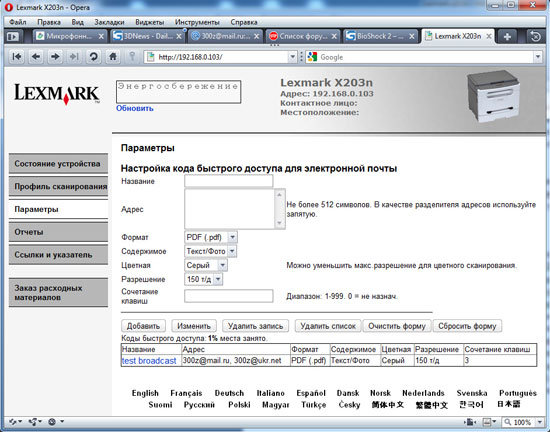550x432 pixels.
Task: Switch language to Русский
Action: 199,405
